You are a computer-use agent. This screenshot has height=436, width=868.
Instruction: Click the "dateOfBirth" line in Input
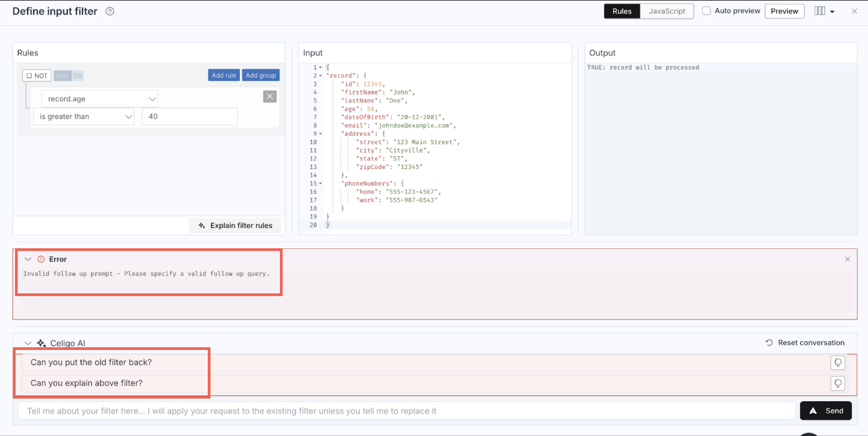[392, 117]
